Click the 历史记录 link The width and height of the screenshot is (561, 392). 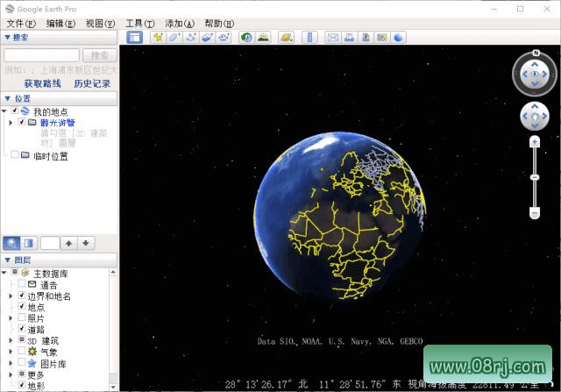tap(93, 83)
